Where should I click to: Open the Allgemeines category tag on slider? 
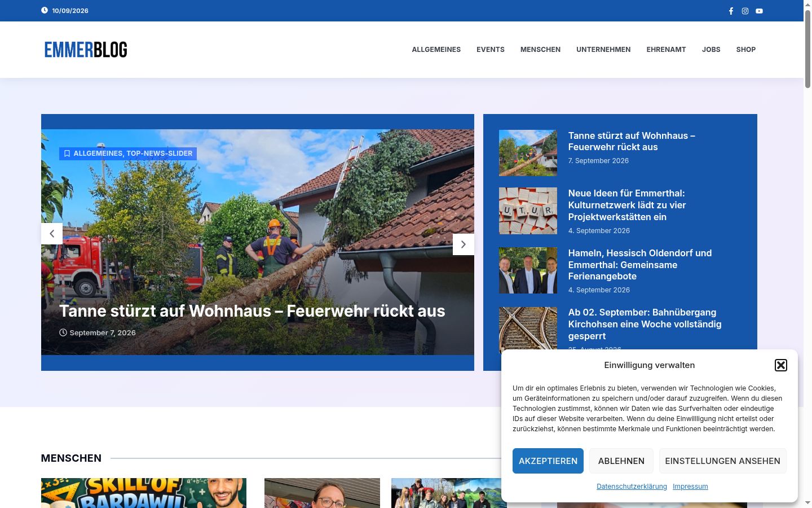point(98,154)
